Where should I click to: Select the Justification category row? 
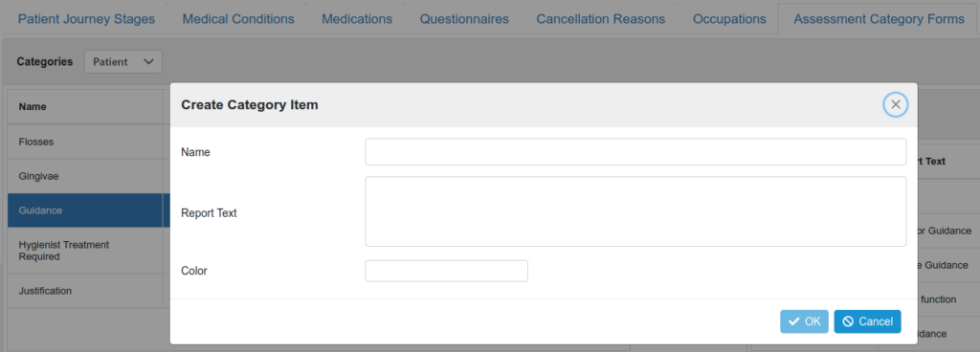[x=85, y=290]
